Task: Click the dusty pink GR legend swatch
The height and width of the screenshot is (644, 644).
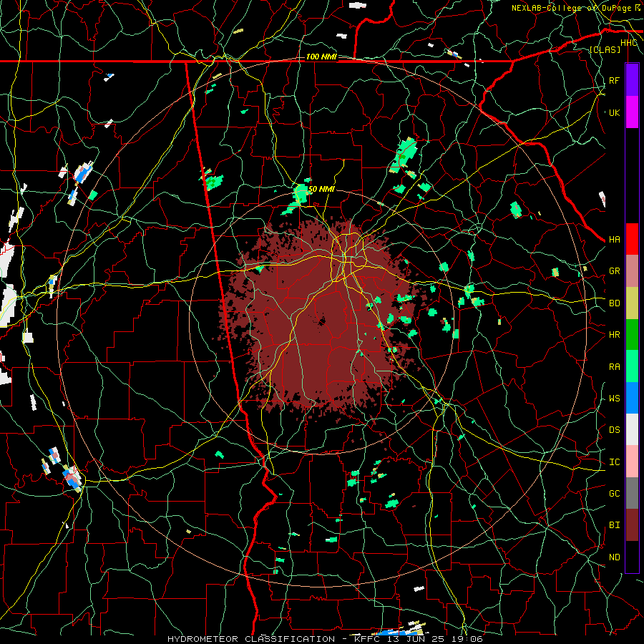Action: click(x=632, y=271)
